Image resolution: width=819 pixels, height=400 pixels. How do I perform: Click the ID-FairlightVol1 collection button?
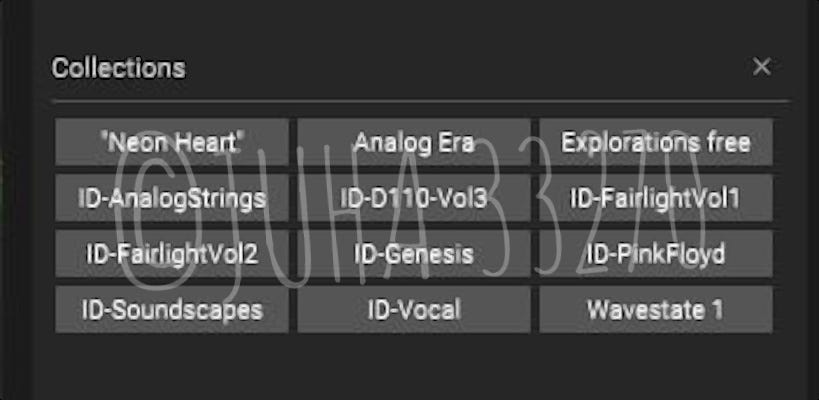point(656,198)
